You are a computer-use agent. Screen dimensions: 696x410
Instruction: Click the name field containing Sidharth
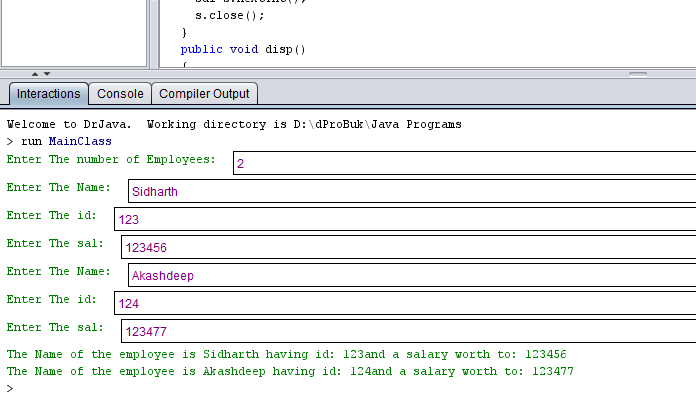coord(410,191)
